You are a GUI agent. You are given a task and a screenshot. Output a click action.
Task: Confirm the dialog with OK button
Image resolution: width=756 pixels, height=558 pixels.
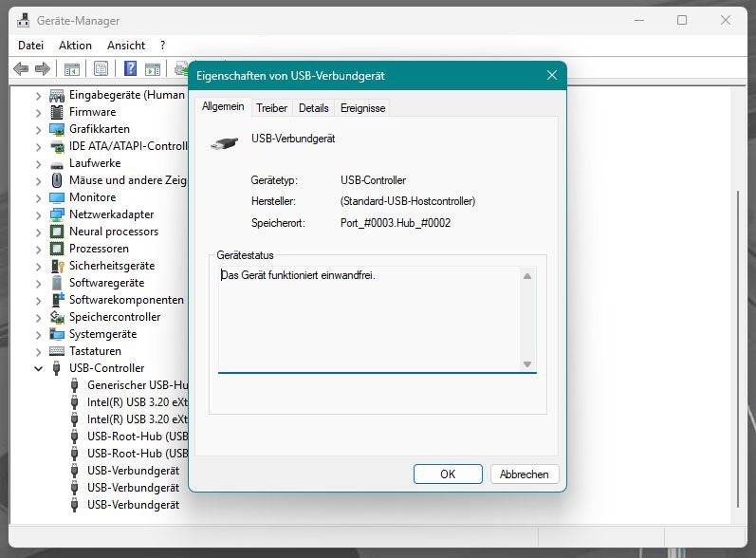448,474
